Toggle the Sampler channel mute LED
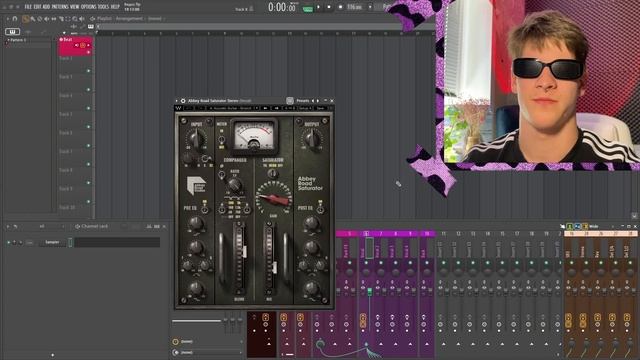The image size is (640, 360). pyautogui.click(x=9, y=242)
